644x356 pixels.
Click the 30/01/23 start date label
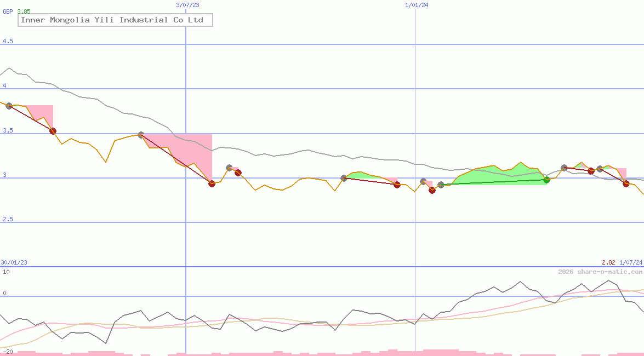(x=14, y=262)
